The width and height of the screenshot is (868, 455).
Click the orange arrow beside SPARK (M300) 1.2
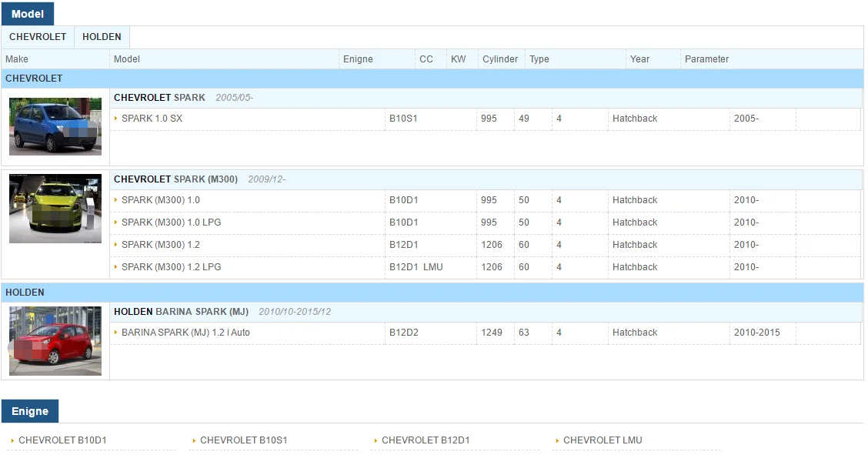[115, 244]
